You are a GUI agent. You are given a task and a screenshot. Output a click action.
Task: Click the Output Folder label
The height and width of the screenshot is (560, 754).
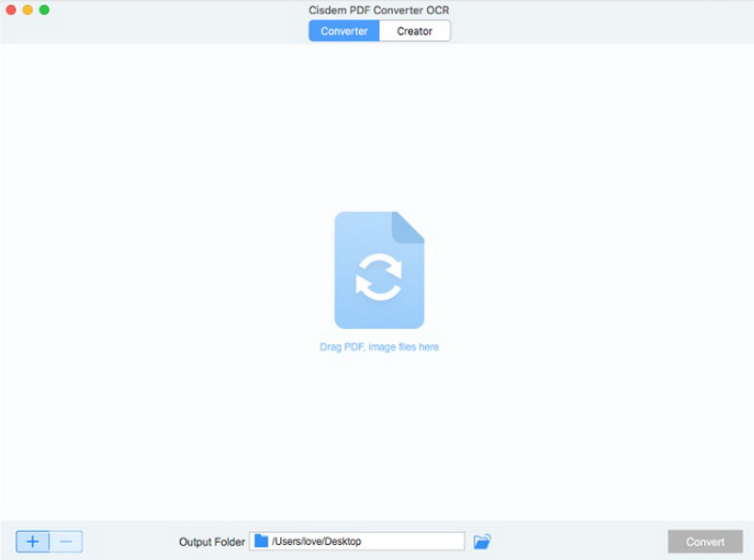[x=212, y=542]
